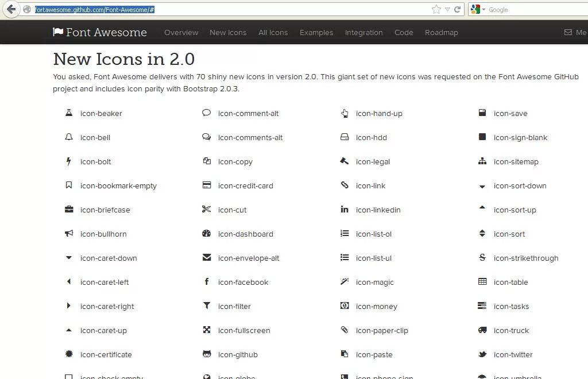Select the hard drive hdd icon
Image resolution: width=588 pixels, height=379 pixels.
[x=345, y=137]
